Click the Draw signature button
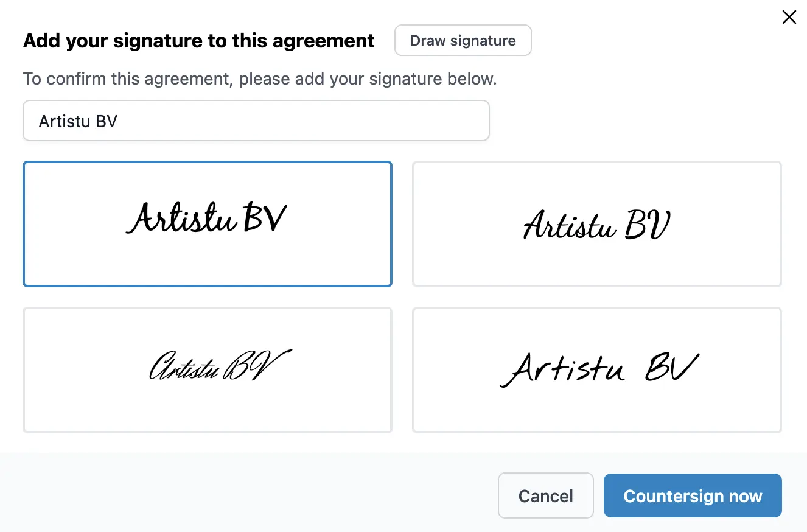Viewport: 807px width, 532px height. 463,41
